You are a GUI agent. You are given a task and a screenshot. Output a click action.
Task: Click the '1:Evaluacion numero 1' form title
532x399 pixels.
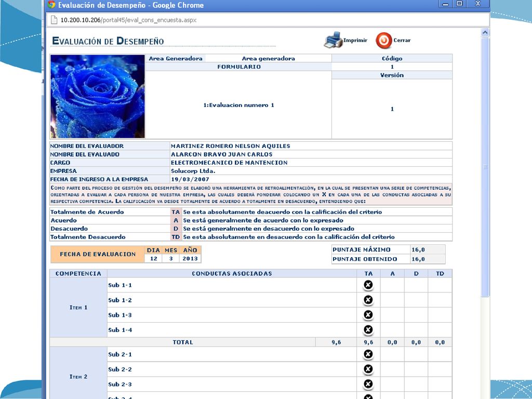click(x=238, y=105)
